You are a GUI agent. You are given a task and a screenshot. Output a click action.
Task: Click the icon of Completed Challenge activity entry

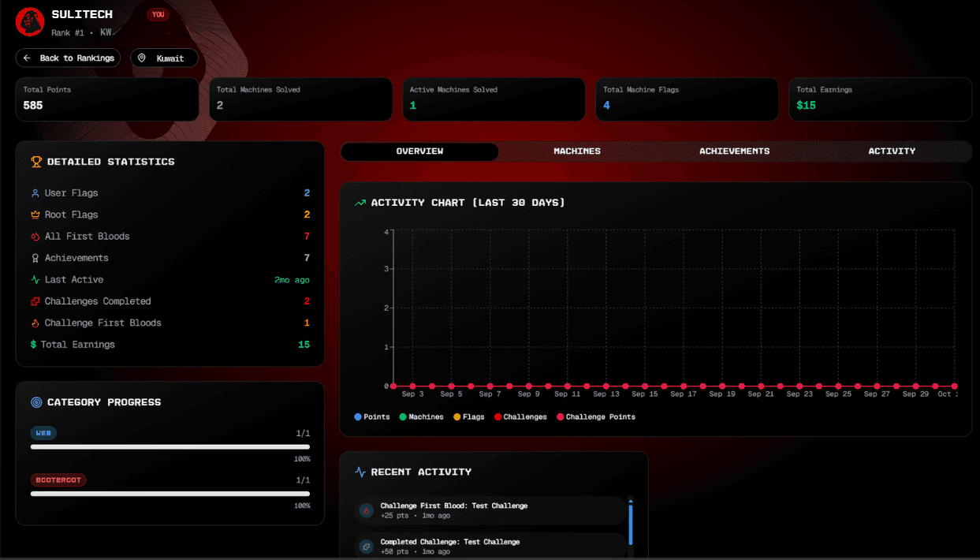pos(367,547)
